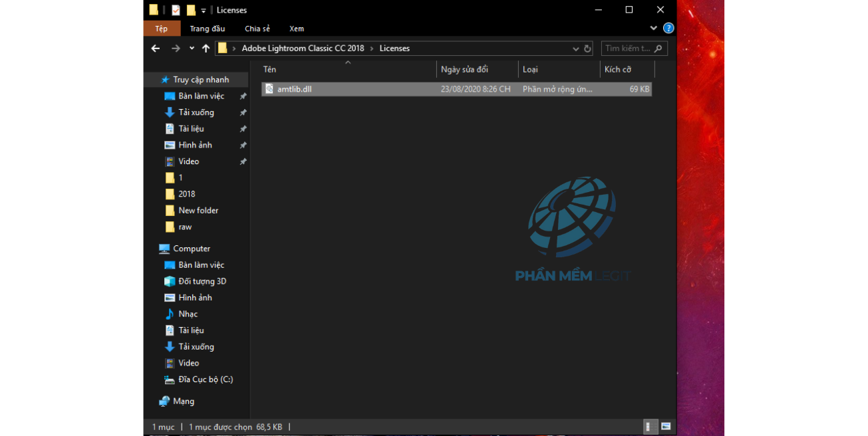Open the blue Help icon
Screen dimensions: 868x436
(668, 29)
